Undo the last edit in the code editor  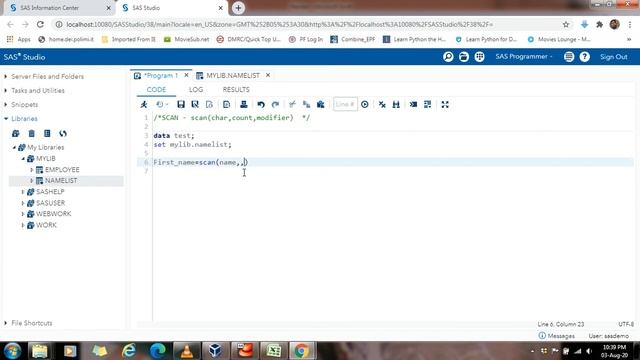point(261,104)
